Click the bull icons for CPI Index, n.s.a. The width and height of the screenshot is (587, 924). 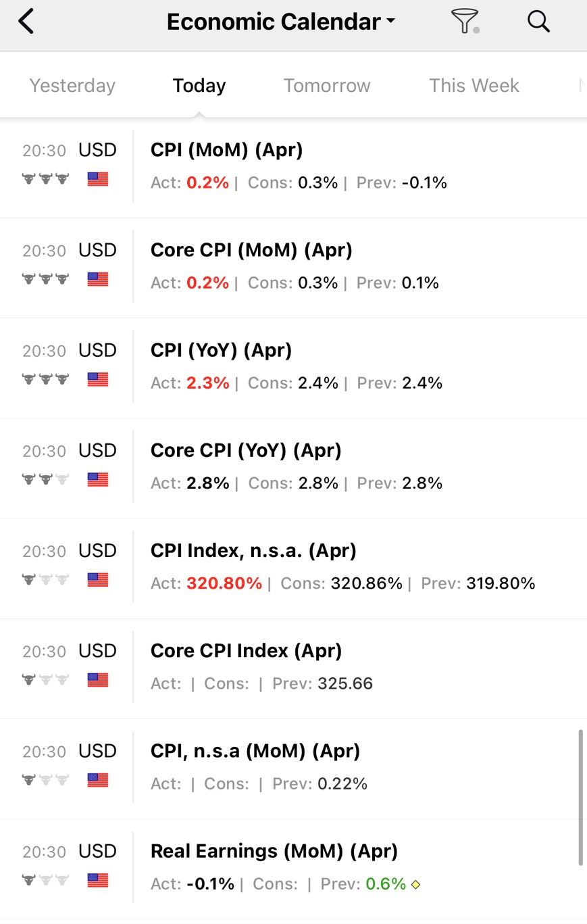(x=45, y=579)
